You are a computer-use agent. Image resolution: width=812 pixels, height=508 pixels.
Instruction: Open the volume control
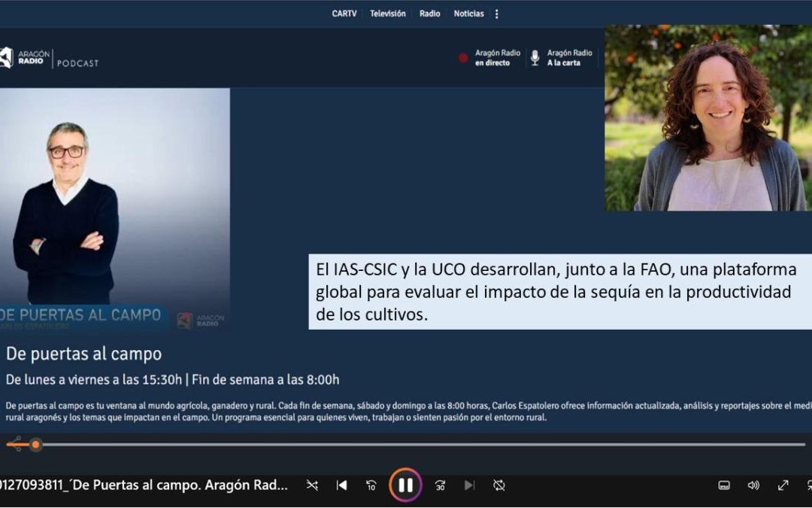753,485
